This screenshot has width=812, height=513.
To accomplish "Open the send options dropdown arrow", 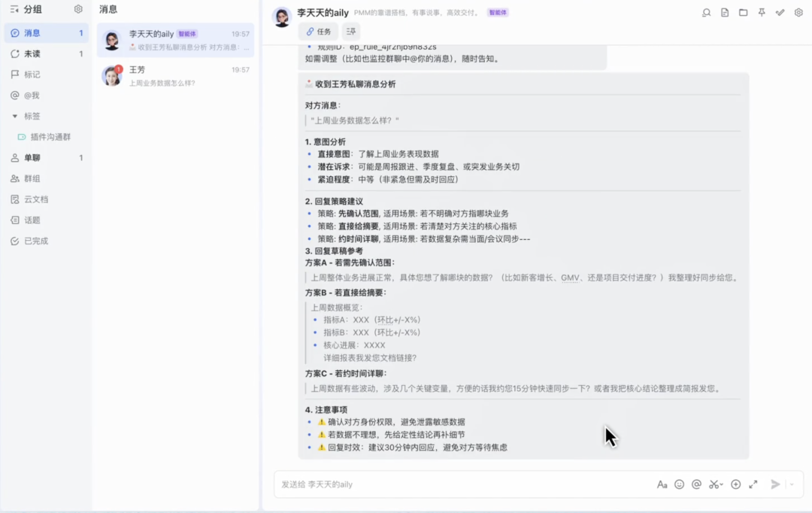I will point(792,484).
